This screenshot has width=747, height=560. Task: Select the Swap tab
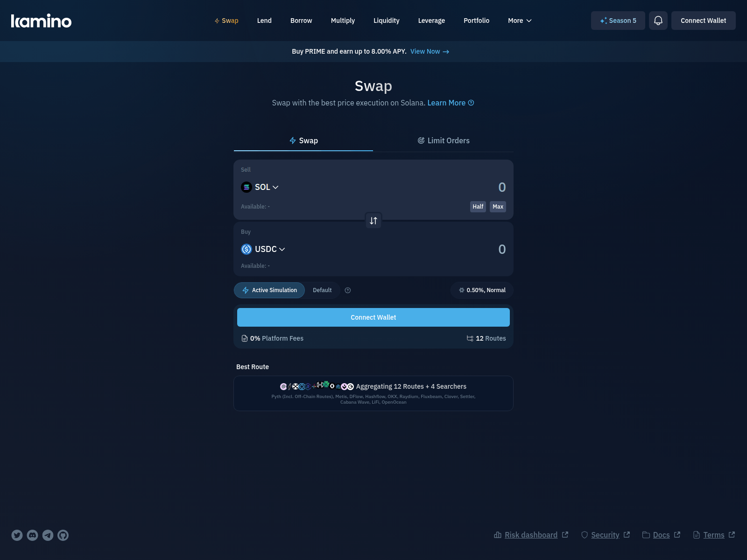(303, 140)
